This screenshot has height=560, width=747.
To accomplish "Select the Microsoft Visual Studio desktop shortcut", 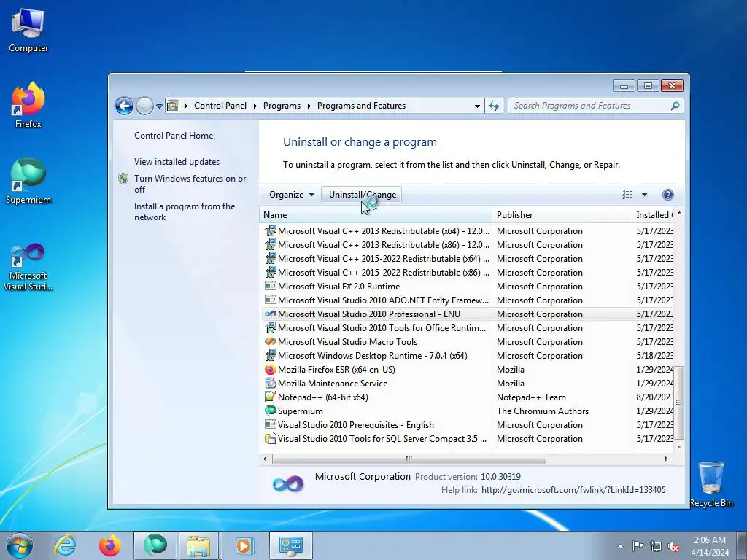I will pos(28,267).
